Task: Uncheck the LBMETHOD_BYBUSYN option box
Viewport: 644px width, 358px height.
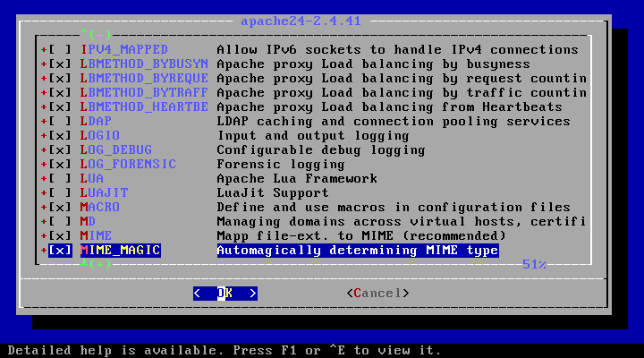Action: coord(60,64)
